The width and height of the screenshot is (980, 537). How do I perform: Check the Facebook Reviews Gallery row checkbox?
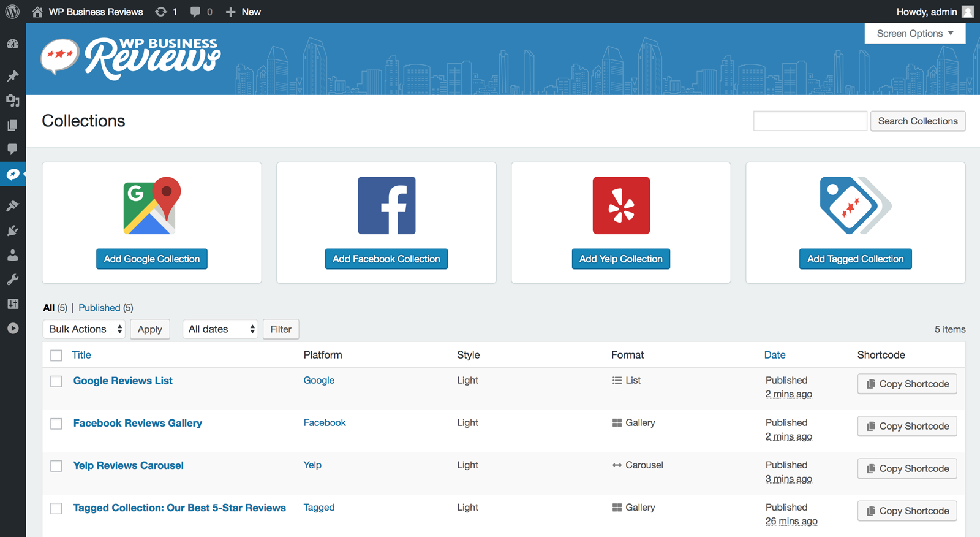(56, 424)
